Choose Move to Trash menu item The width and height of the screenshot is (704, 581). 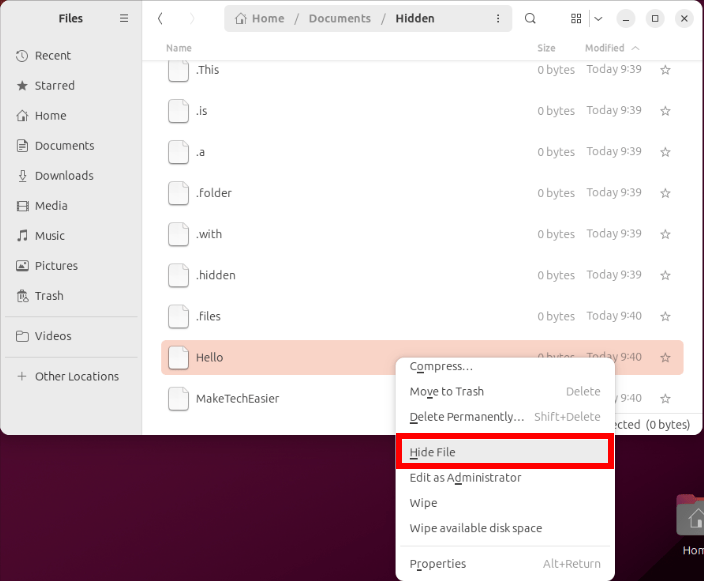(505, 392)
